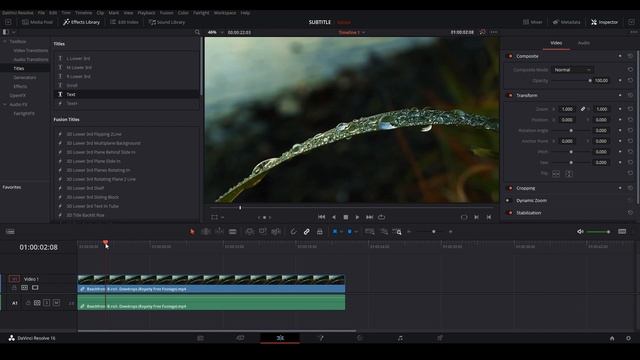Open the Edit page icon

click(x=280, y=338)
